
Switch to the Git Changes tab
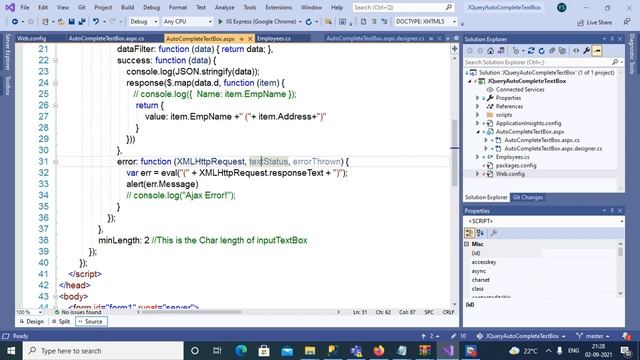[528, 198]
